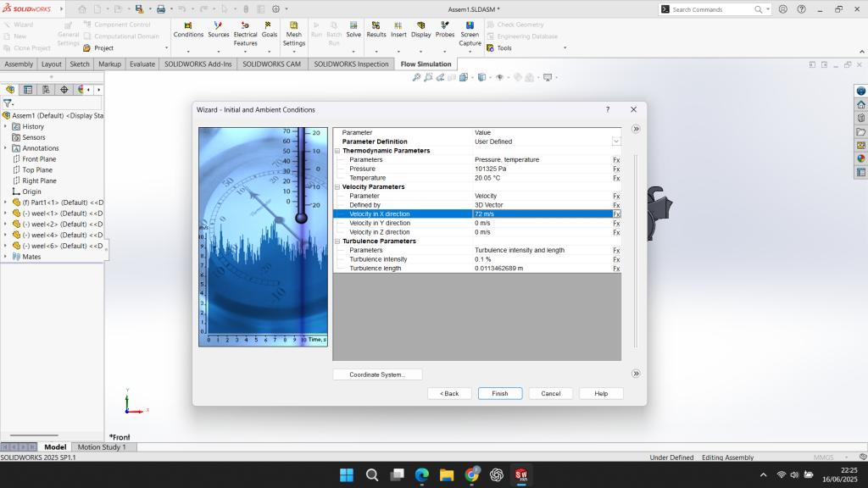Click the Fx button for Turbulence intensity
Screen dimensions: 868x488
pyautogui.click(x=616, y=259)
